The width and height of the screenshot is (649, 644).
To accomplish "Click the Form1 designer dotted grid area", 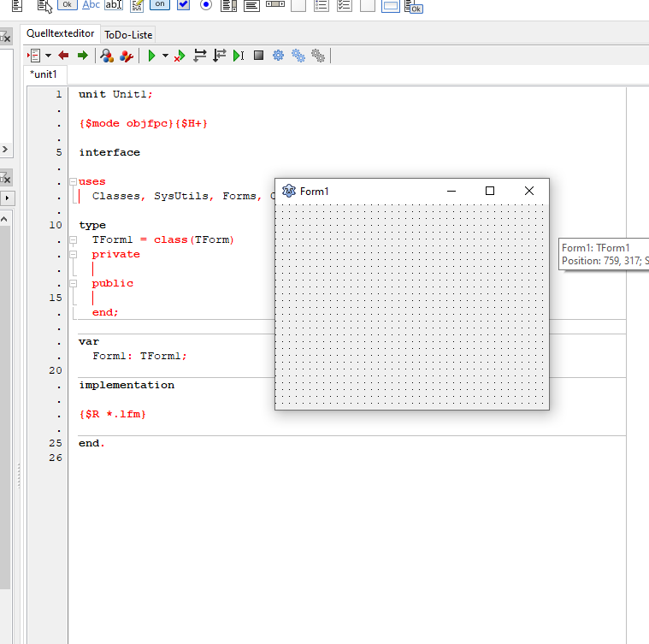I will point(412,305).
